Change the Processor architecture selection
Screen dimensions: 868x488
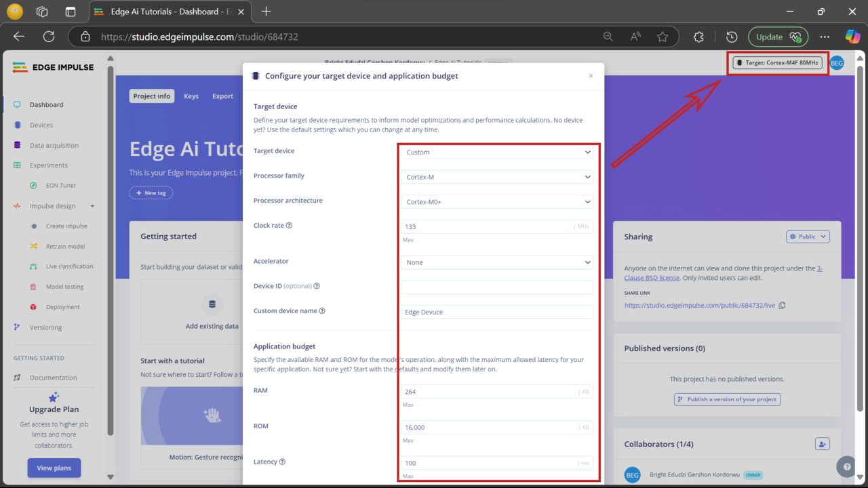(496, 201)
